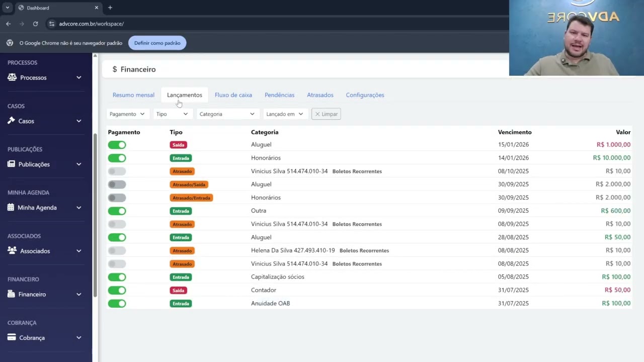This screenshot has height=362, width=644.
Task: Click the Minha Agenda calendar icon
Action: (11, 207)
